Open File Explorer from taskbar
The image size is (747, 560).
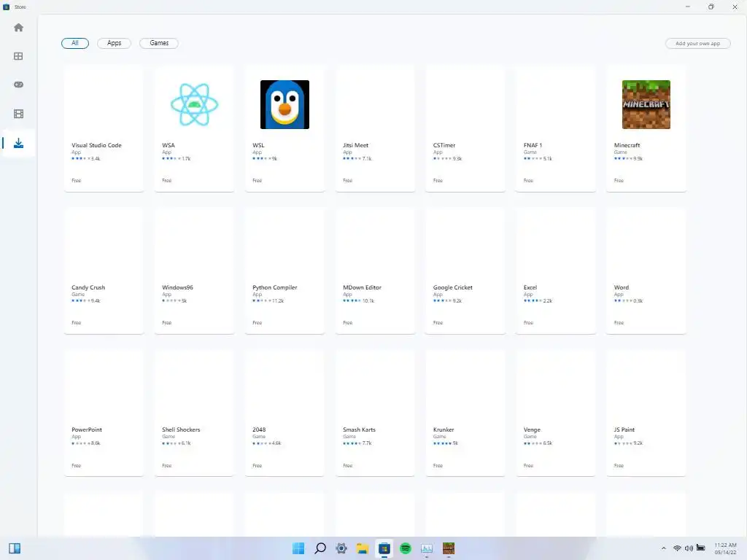(x=363, y=548)
